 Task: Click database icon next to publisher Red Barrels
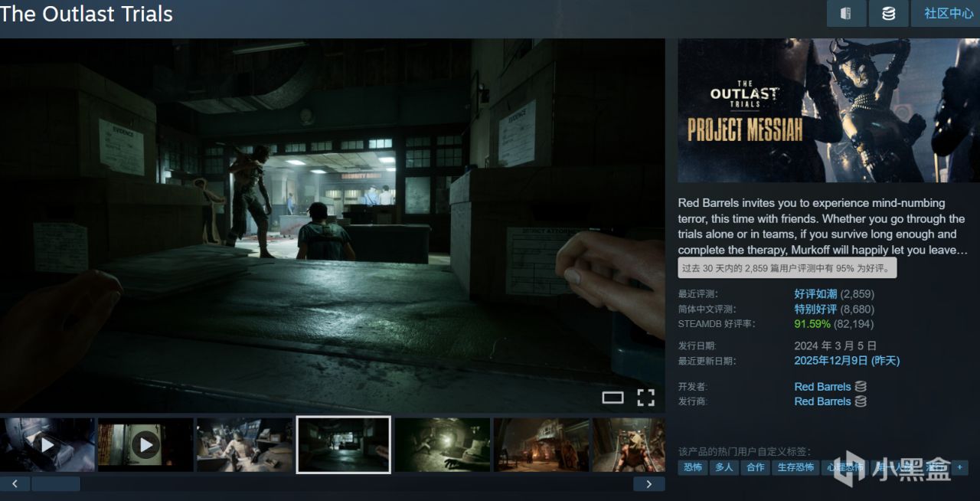861,401
